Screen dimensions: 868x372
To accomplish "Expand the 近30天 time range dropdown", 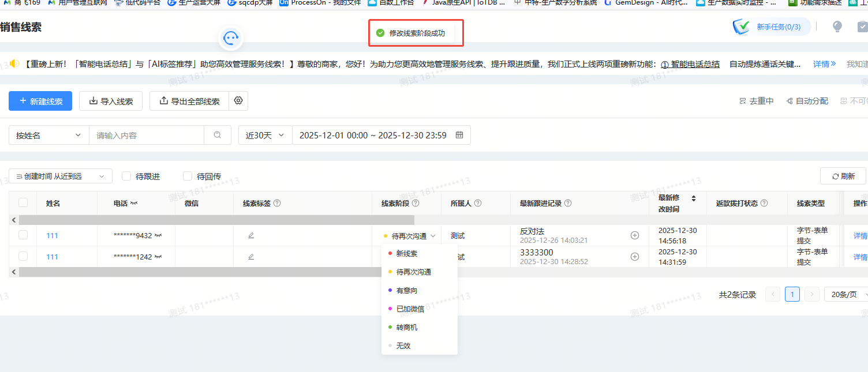I will point(265,135).
